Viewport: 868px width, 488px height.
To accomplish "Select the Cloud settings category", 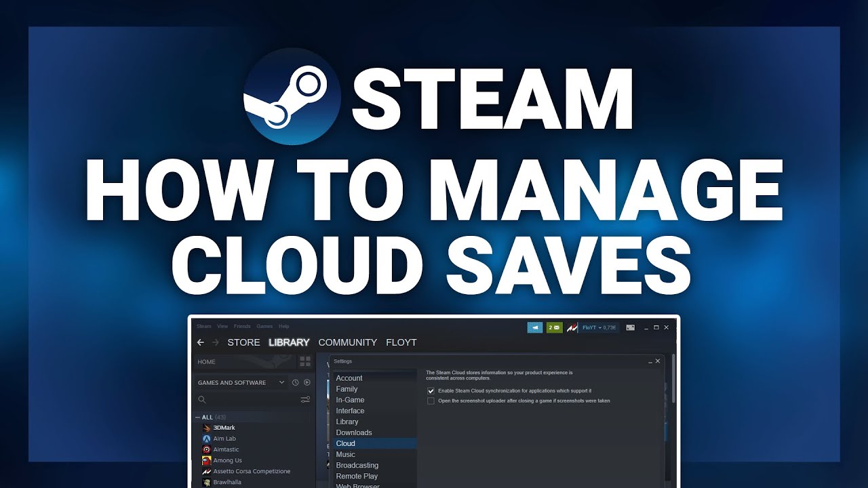I will [x=374, y=443].
